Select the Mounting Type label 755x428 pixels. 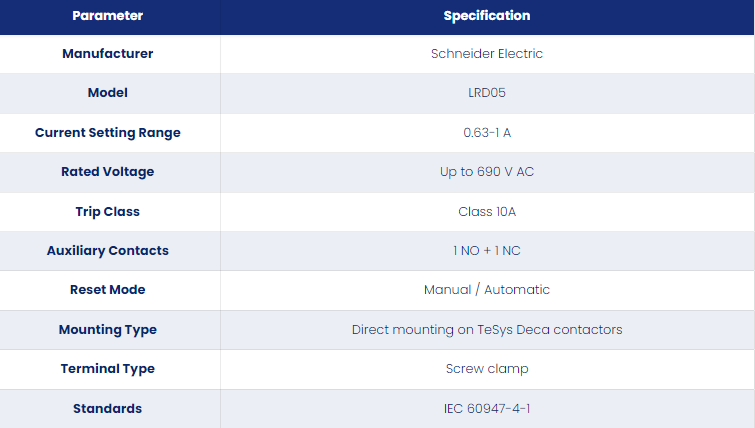tap(107, 330)
